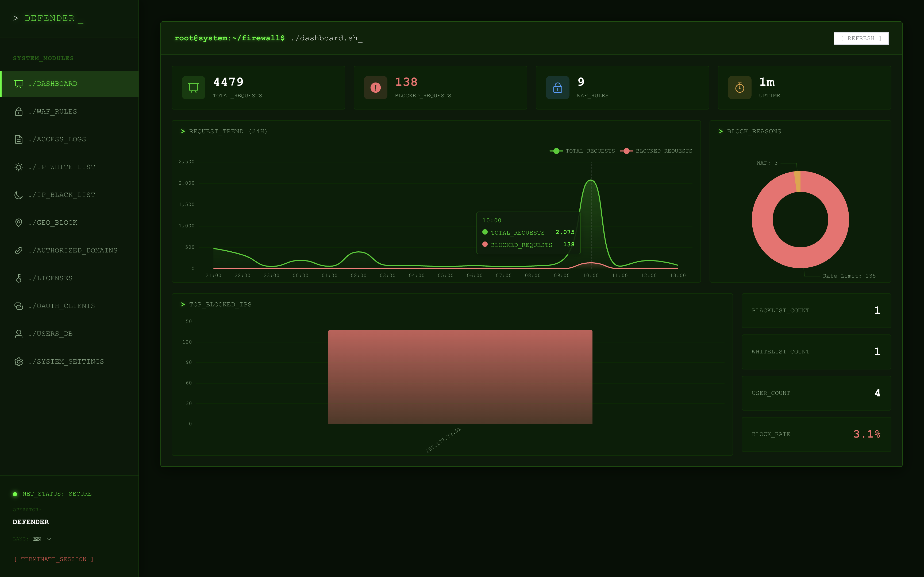This screenshot has height=577, width=924.
Task: Click the blocked requests alert icon
Action: [x=375, y=87]
